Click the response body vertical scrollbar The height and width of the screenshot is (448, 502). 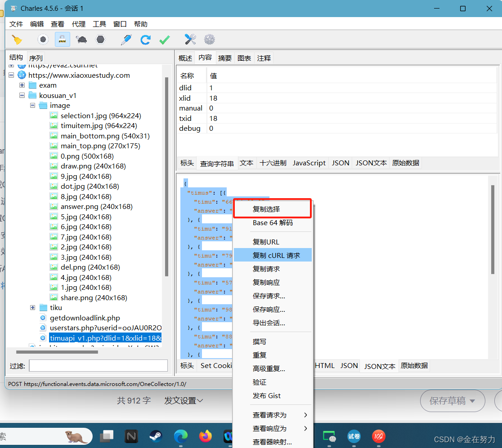[493, 230]
